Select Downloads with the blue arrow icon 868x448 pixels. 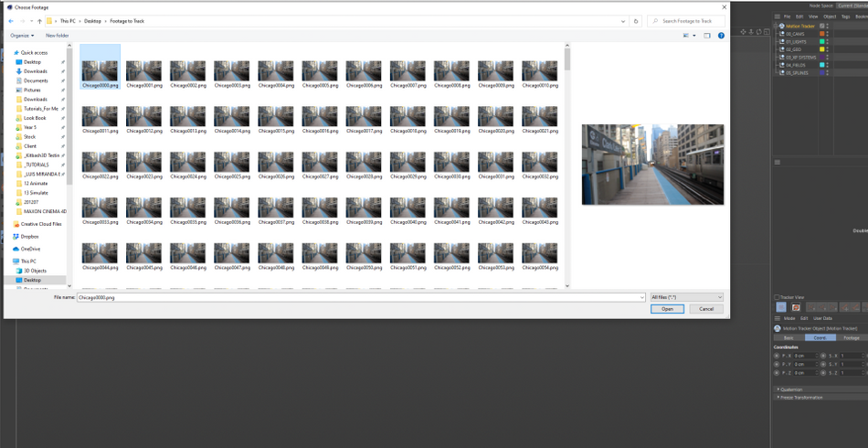point(32,71)
